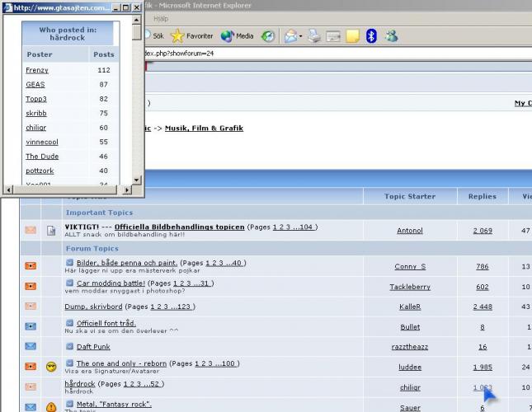Screen dimensions: 532x412
Task: Click the Mail envelope toolbar icon
Action: (290, 36)
